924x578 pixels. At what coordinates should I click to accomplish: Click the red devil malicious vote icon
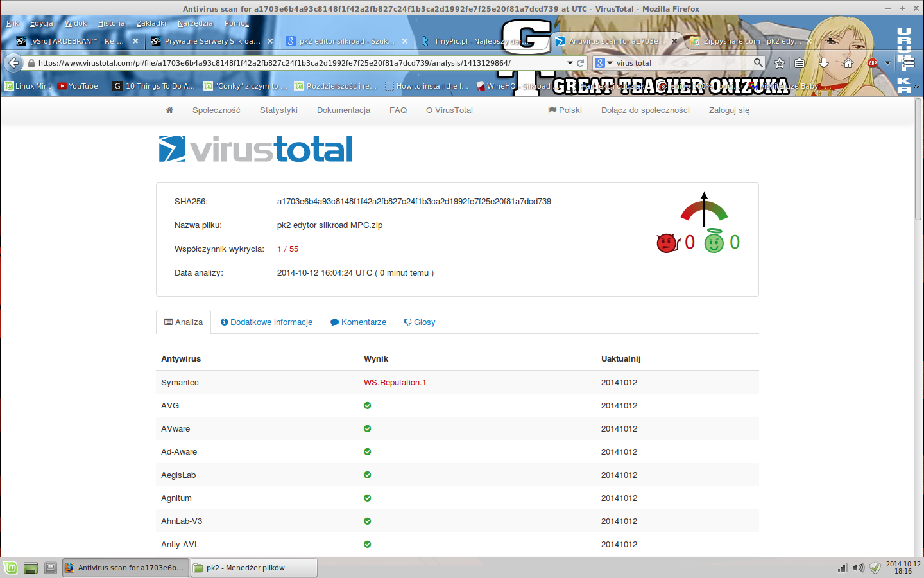[667, 243]
